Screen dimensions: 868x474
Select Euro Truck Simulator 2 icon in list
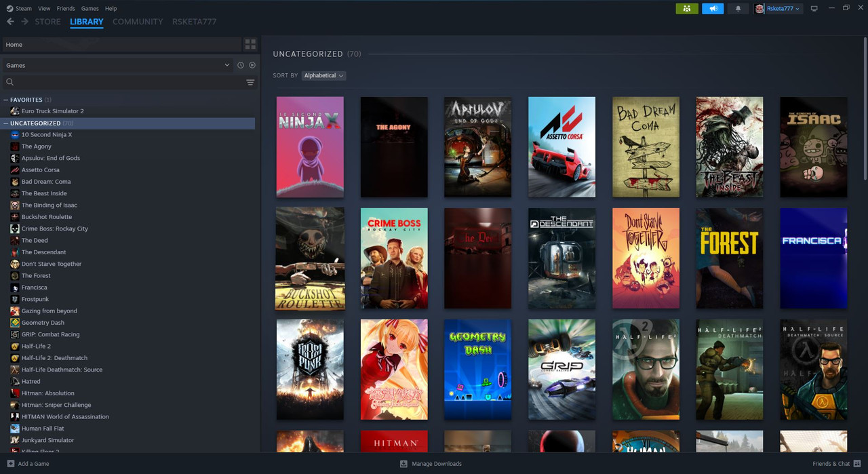click(15, 111)
